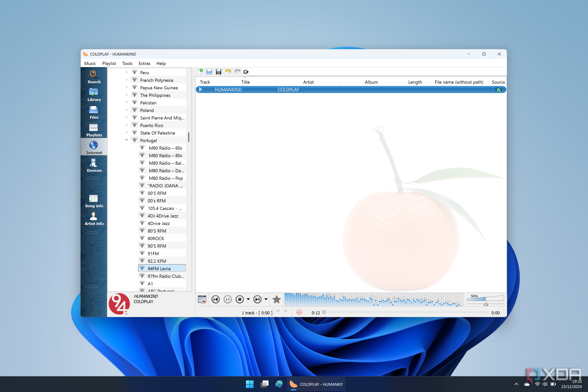Open the Music menu
Viewport: 588px width, 392px height.
click(90, 64)
